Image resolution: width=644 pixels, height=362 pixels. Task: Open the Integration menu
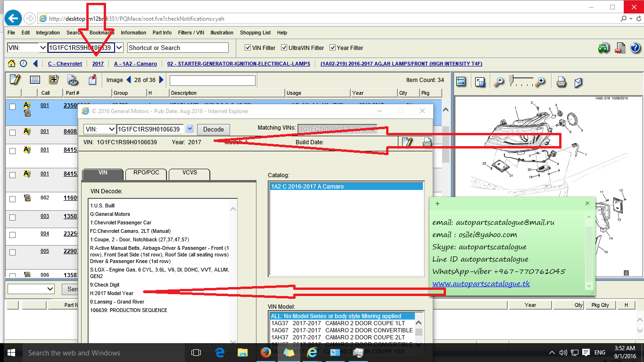(x=48, y=33)
